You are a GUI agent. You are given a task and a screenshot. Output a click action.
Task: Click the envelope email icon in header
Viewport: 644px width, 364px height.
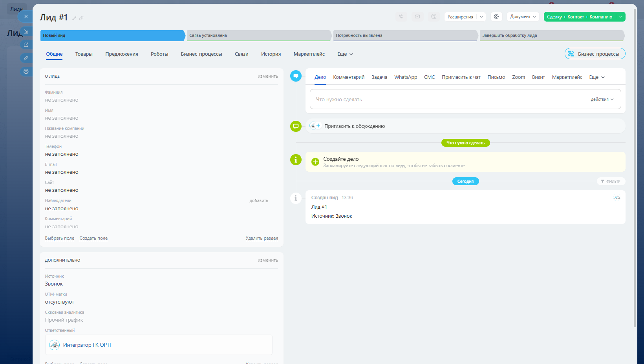[x=417, y=16]
